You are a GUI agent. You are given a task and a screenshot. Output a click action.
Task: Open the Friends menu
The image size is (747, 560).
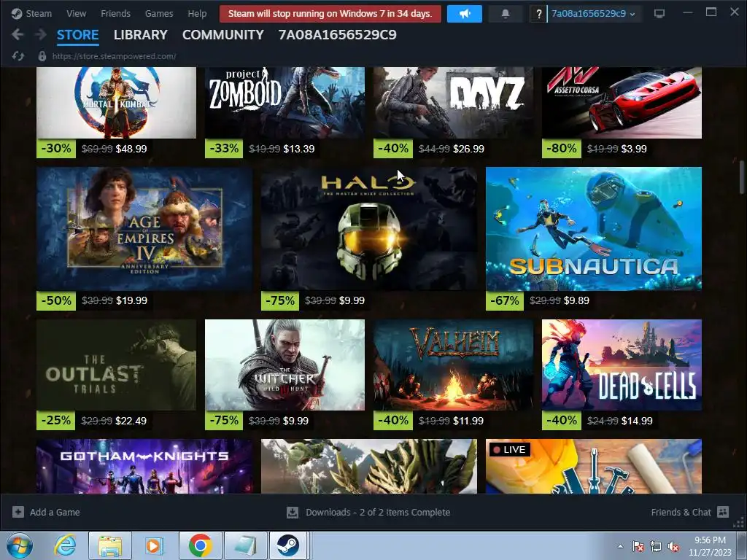pos(115,13)
